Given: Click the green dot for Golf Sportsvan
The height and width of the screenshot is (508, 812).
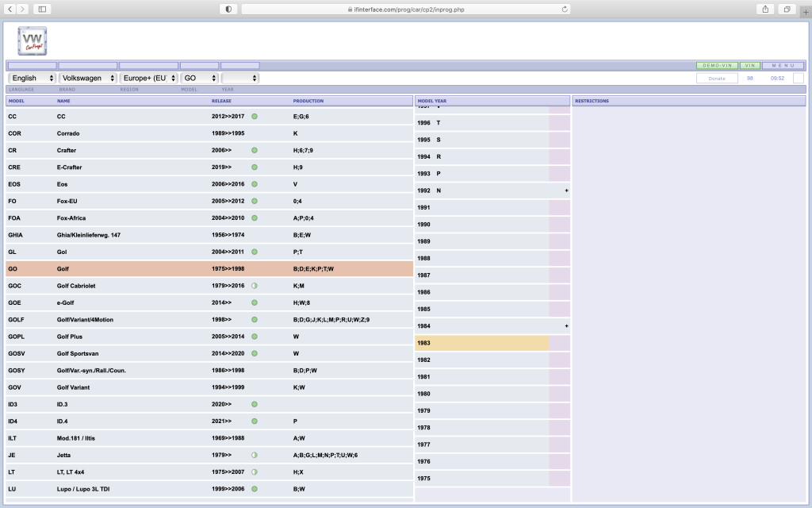Looking at the screenshot, I should pyautogui.click(x=255, y=353).
